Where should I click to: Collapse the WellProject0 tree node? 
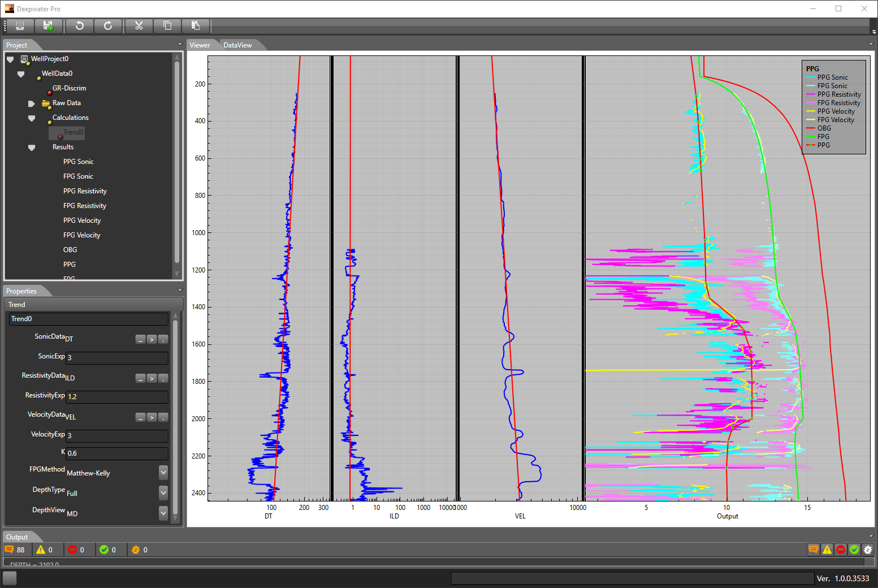(10, 59)
